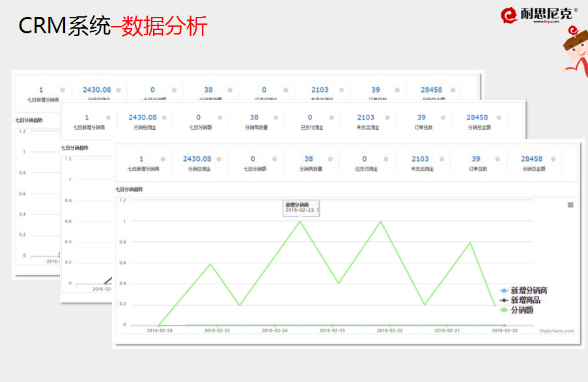This screenshot has height=382, width=588.
Task: Click x-axis label 2016-02-25
Action: point(217,331)
